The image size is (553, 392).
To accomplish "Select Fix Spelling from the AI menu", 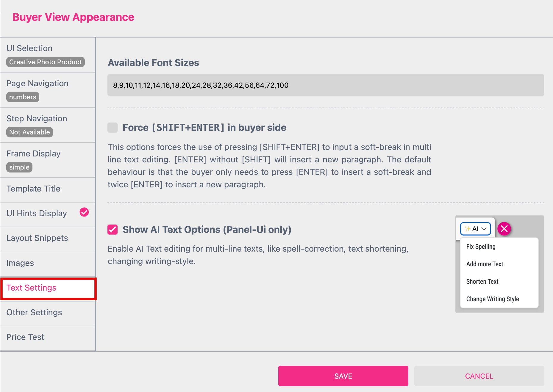I will coord(480,246).
